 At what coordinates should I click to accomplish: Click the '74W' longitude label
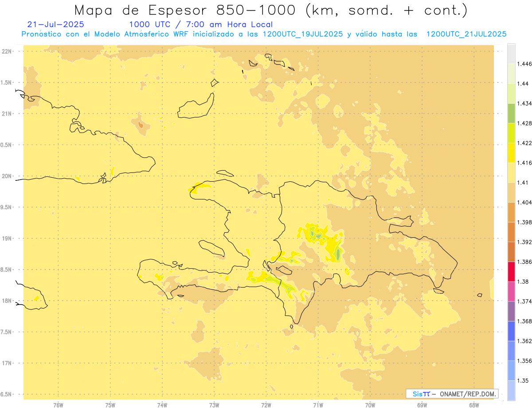tap(162, 405)
